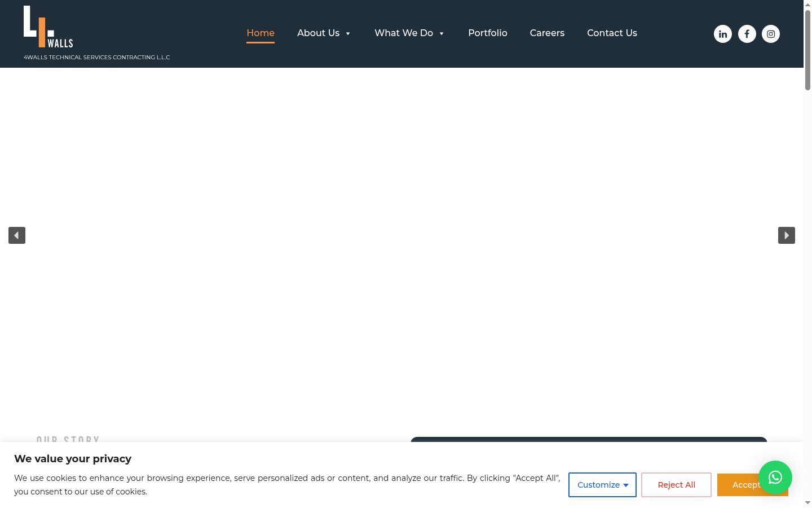
Task: Click the 4Walls logo
Action: pos(48,27)
